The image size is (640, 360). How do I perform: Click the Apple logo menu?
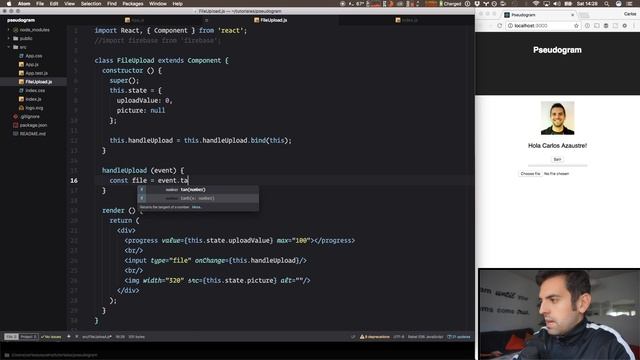tap(8, 4)
